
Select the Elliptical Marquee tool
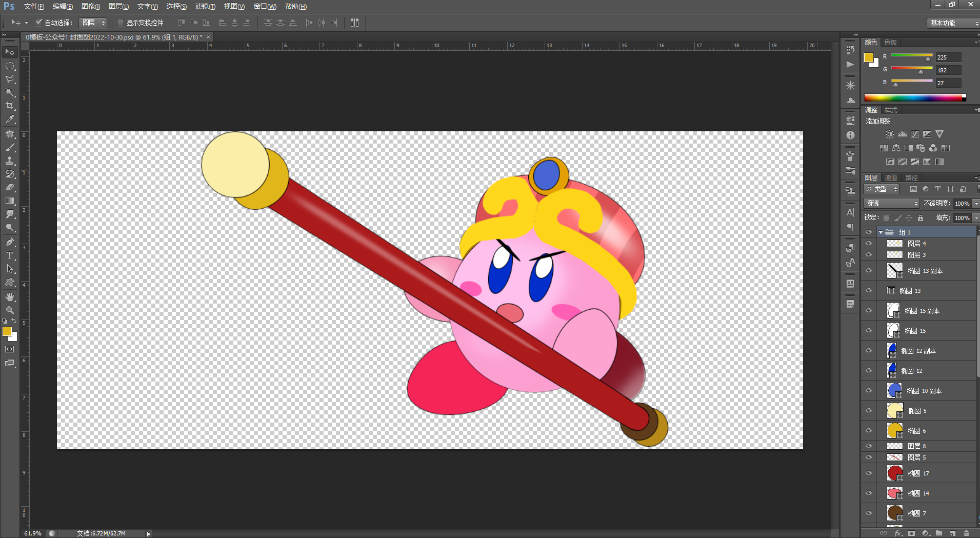(x=10, y=66)
